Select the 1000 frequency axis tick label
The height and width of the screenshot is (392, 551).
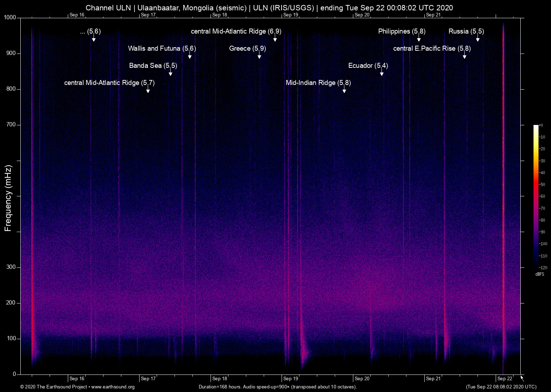[x=10, y=18]
